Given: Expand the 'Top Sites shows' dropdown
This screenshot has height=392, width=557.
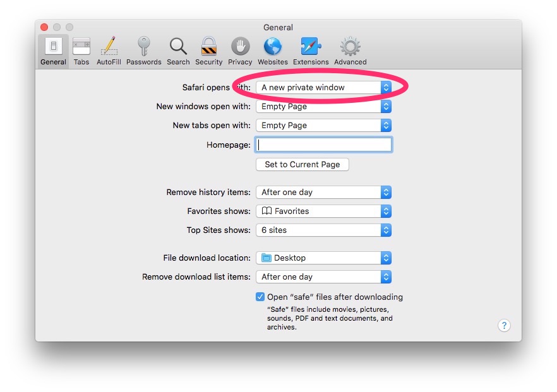Looking at the screenshot, I should [323, 230].
